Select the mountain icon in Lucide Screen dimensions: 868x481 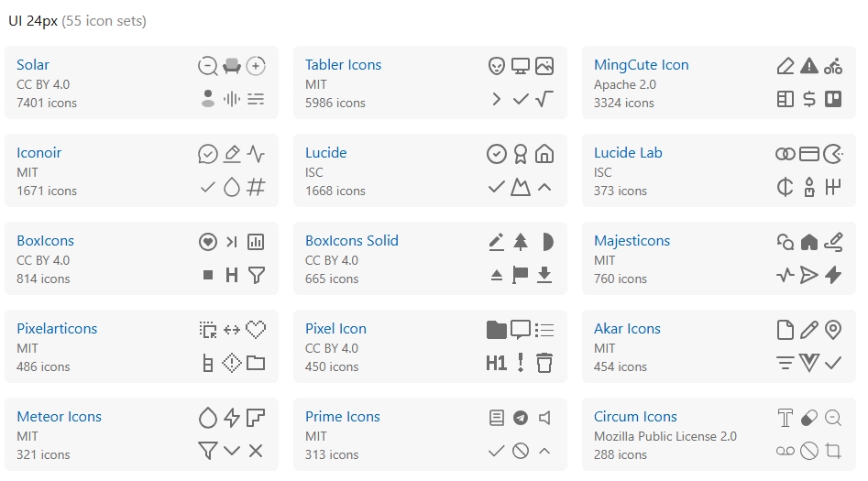(521, 187)
